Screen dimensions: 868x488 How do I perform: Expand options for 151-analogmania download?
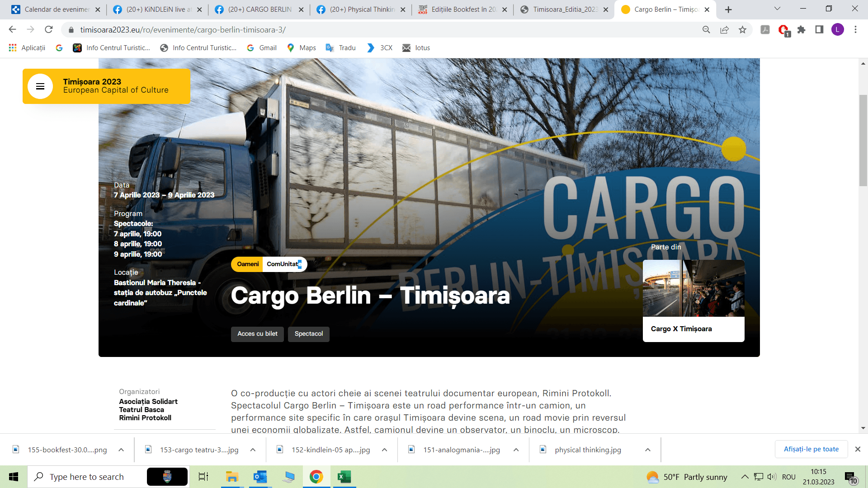coord(516,450)
